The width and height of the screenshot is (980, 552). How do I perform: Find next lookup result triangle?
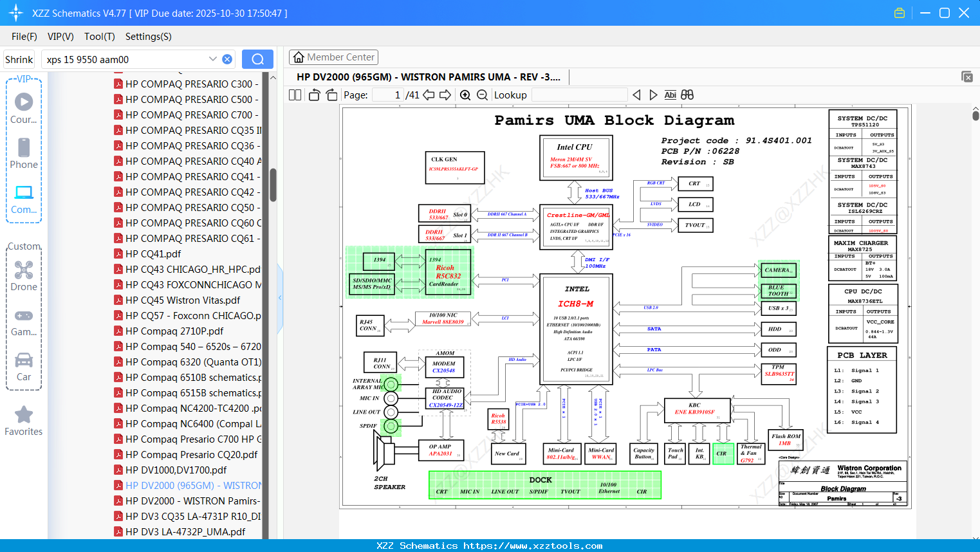point(653,95)
